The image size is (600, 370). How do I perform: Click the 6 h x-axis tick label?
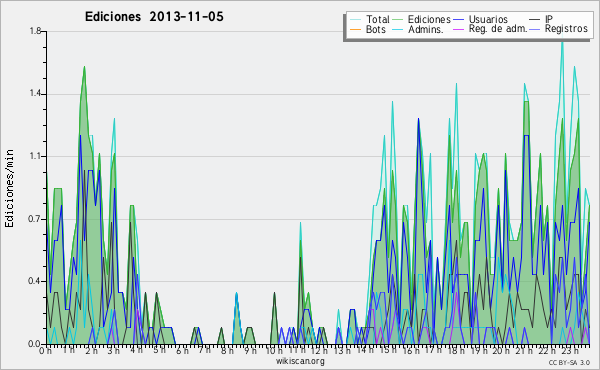[x=182, y=351]
